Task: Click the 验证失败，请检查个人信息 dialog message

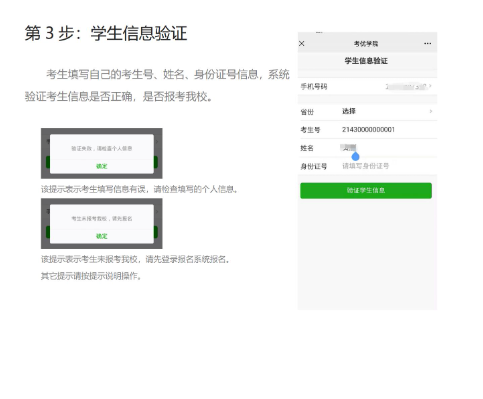Action: coord(102,148)
